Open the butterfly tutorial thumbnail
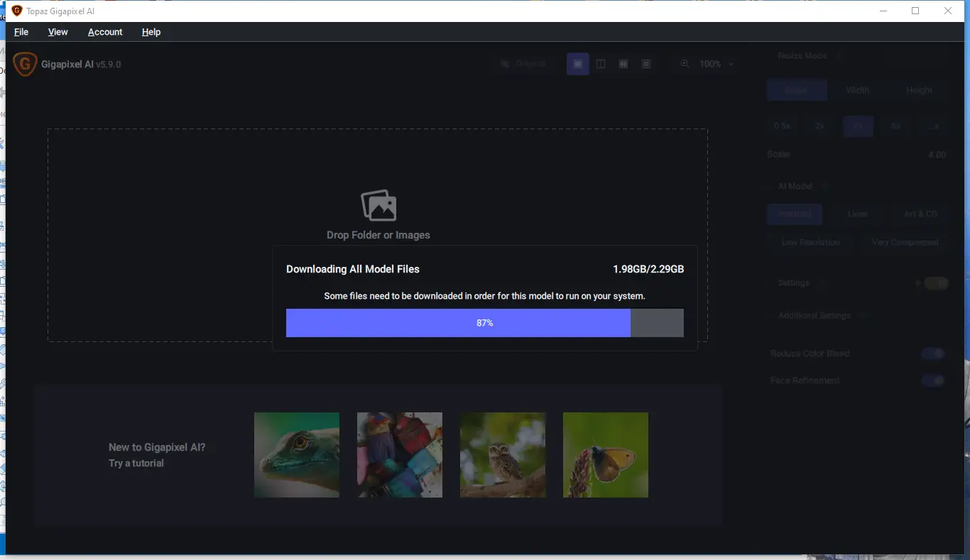The image size is (970, 560). point(606,455)
